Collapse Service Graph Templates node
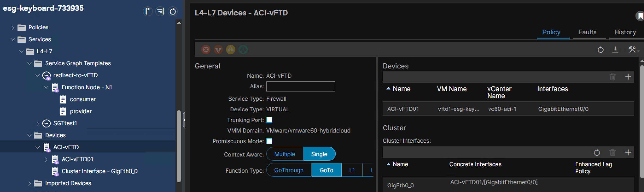This screenshot has height=192, width=644. [29, 63]
